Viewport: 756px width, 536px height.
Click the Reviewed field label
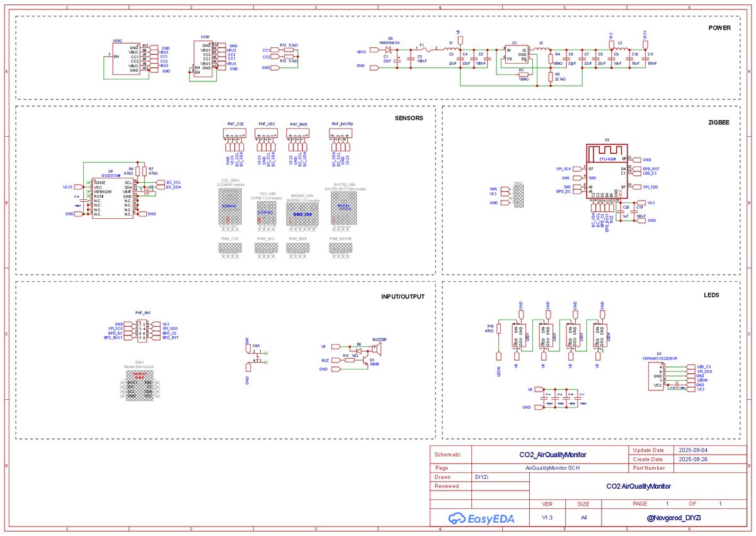click(447, 486)
